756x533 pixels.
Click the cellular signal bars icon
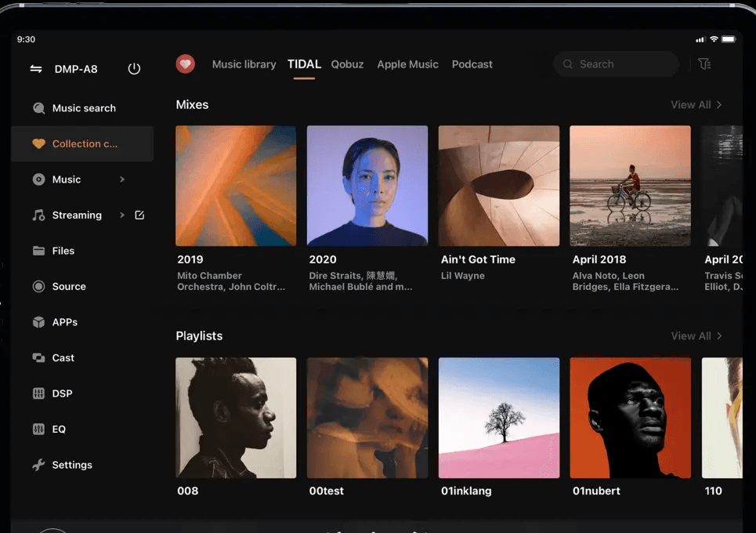pos(700,39)
